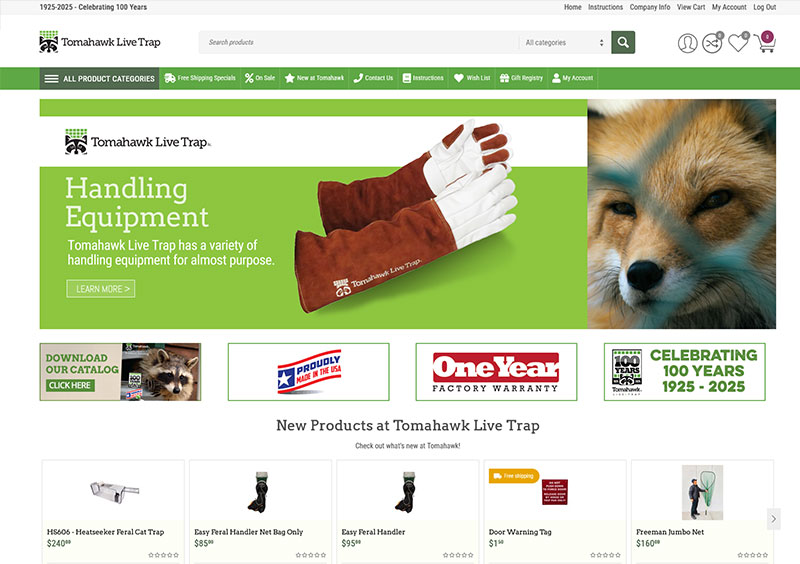The width and height of the screenshot is (800, 564).
Task: Open the Gift Registry menu item
Action: pos(521,78)
